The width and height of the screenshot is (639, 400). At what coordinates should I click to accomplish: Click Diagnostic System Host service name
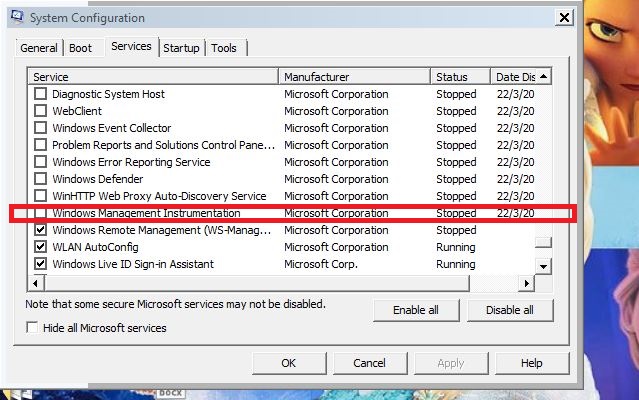[x=108, y=94]
